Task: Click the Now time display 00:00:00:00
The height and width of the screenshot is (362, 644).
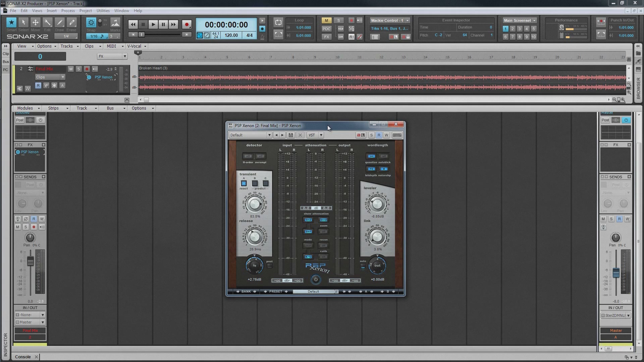Action: 226,25
